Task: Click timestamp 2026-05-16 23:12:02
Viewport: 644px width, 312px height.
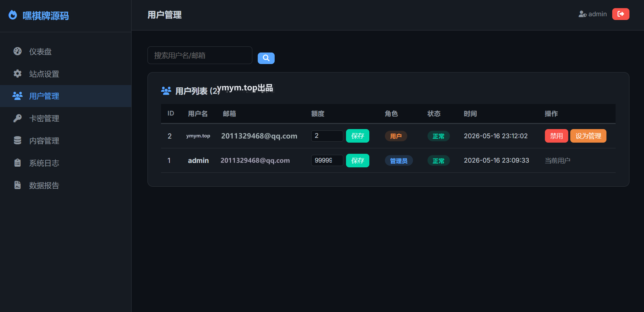Action: 496,136
